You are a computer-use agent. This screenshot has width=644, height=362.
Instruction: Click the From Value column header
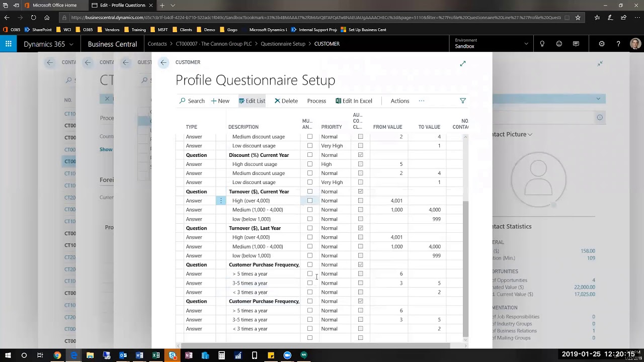(387, 127)
